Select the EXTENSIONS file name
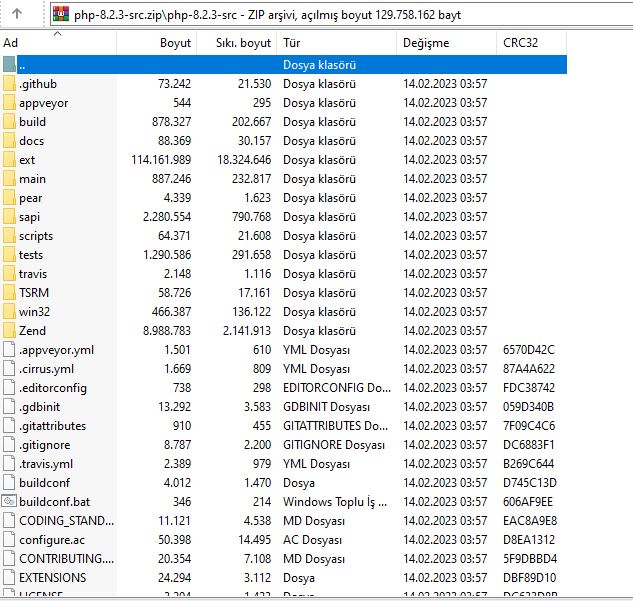 point(52,578)
